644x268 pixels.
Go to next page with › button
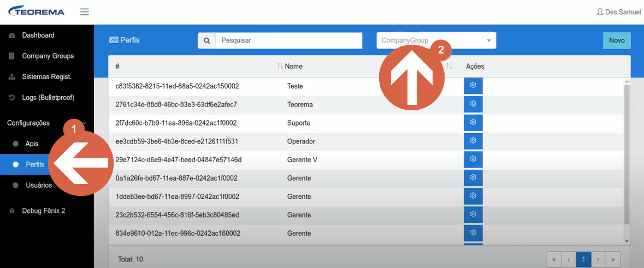(x=598, y=259)
